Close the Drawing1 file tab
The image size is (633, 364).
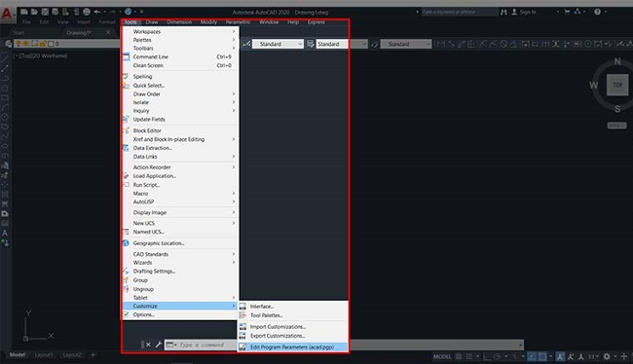click(108, 32)
